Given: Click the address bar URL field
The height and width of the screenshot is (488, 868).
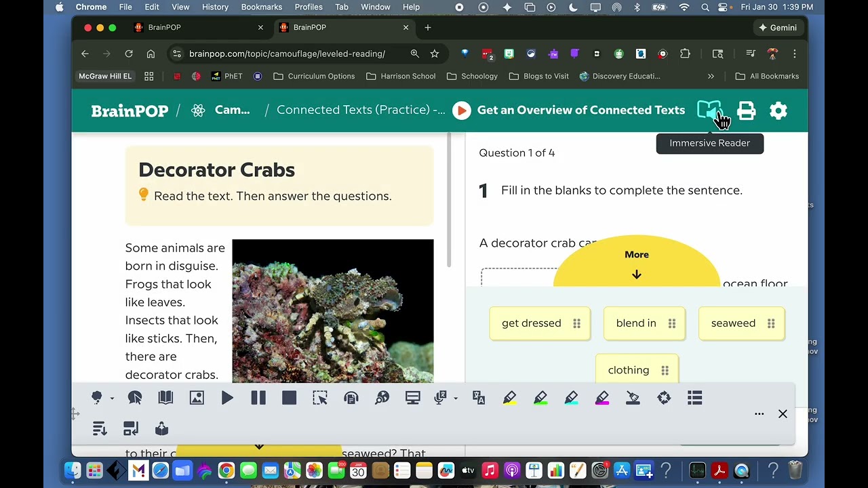Looking at the screenshot, I should 287,54.
